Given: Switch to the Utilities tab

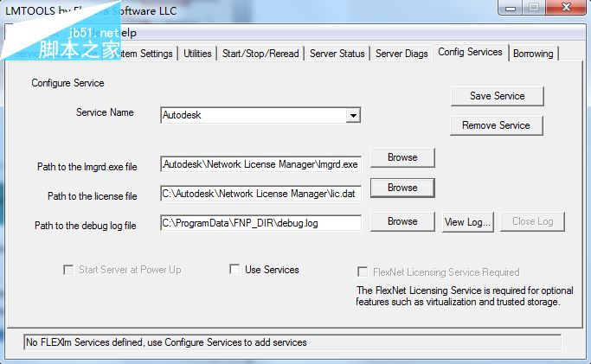Looking at the screenshot, I should 197,54.
